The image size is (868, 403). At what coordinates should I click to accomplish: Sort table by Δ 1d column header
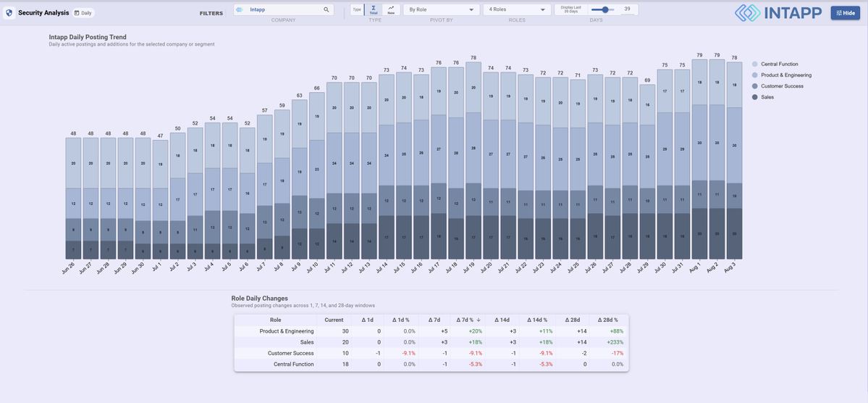click(x=368, y=320)
